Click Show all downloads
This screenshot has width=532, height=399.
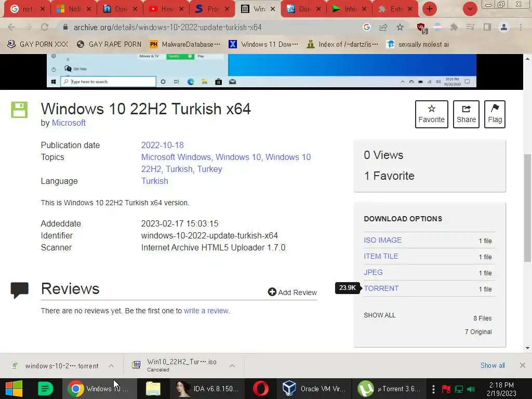[x=493, y=365]
